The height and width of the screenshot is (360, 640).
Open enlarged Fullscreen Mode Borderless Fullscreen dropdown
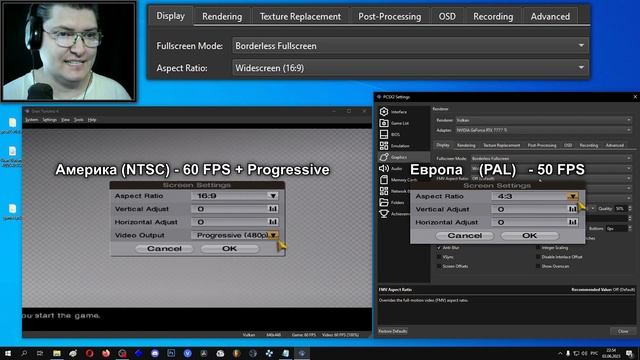(410, 46)
